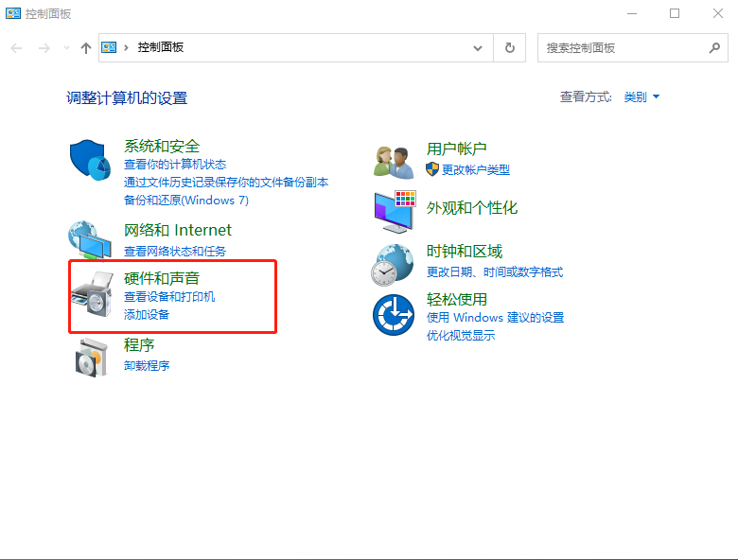Viewport: 738px width, 560px height.
Task: Open 备份和还原(Windows 7) link
Action: click(186, 201)
